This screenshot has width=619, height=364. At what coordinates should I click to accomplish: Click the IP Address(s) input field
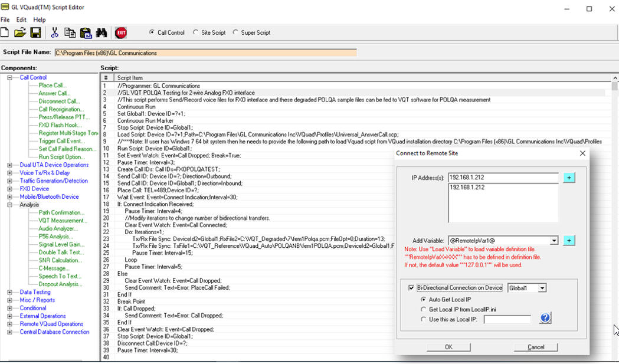click(x=503, y=178)
